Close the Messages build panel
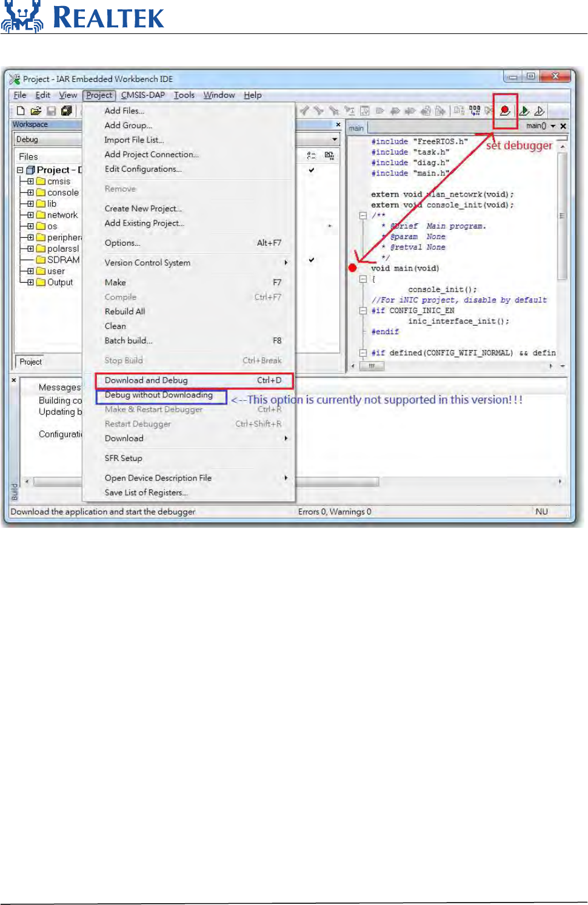588x905 pixels. (x=14, y=380)
